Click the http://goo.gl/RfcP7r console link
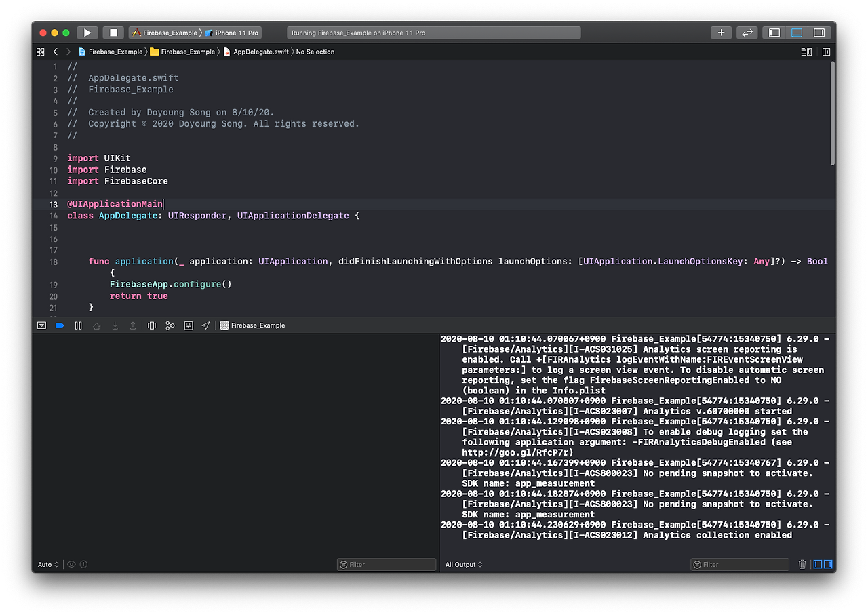The height and width of the screenshot is (615, 868). 518,452
